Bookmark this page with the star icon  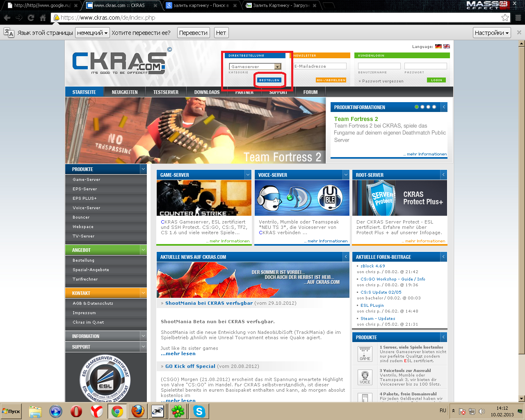coord(505,18)
